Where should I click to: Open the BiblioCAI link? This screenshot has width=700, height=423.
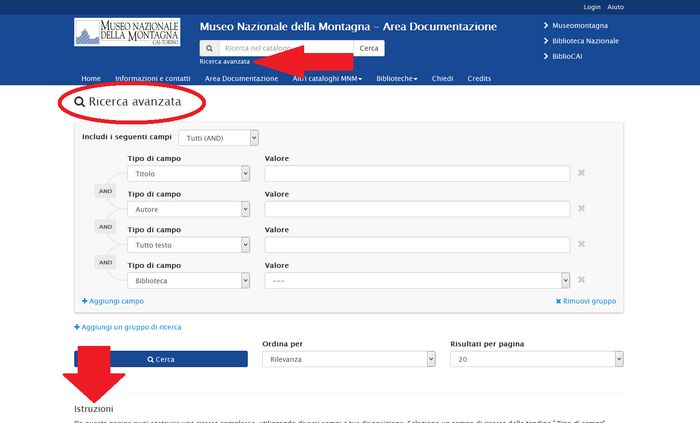tap(567, 56)
